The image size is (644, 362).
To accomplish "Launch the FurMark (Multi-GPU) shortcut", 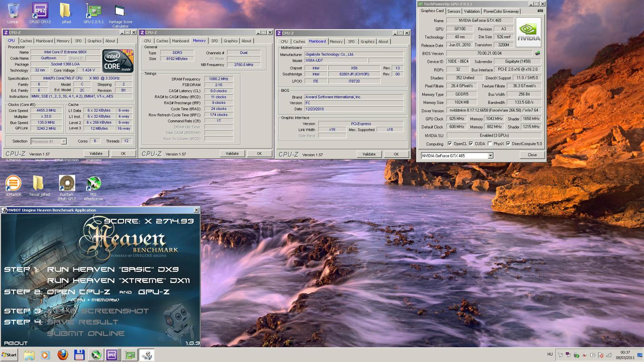I will coord(67,188).
